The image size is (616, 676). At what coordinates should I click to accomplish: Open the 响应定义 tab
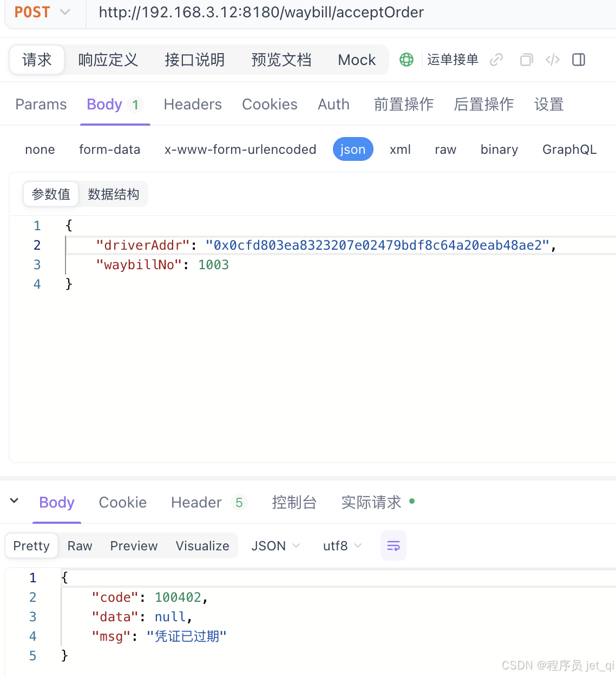tap(108, 60)
